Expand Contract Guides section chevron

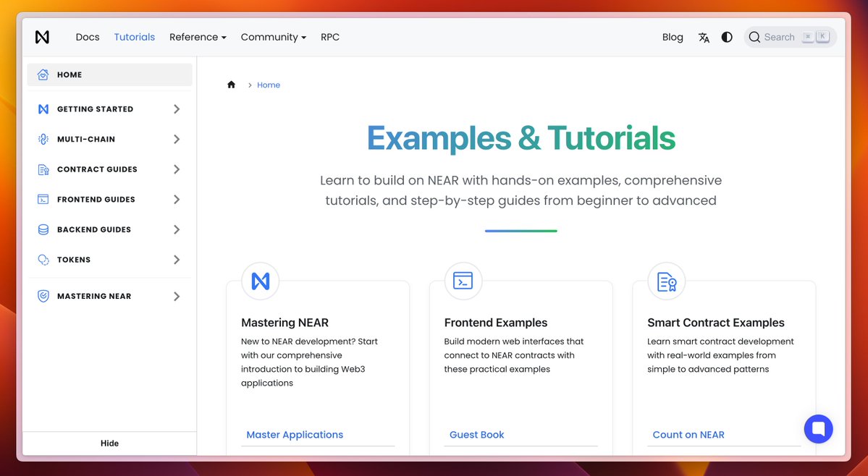pos(177,169)
